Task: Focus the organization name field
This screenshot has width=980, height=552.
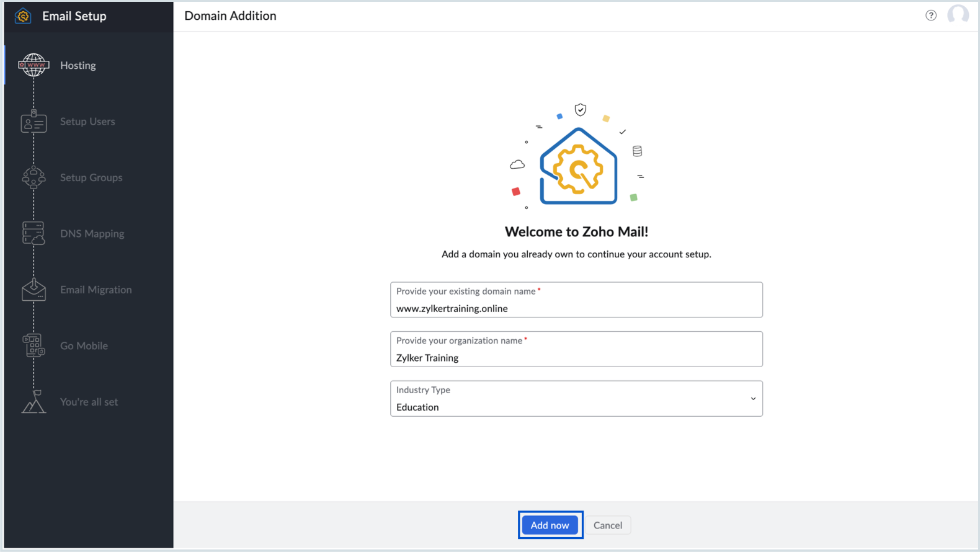Action: [x=576, y=357]
